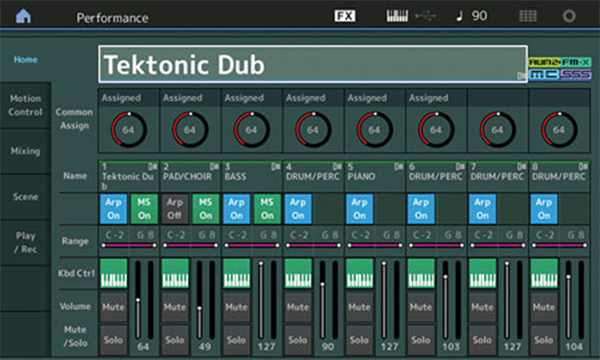600x360 pixels.
Task: Mute part 1 Tektonic Dub
Action: point(114,307)
